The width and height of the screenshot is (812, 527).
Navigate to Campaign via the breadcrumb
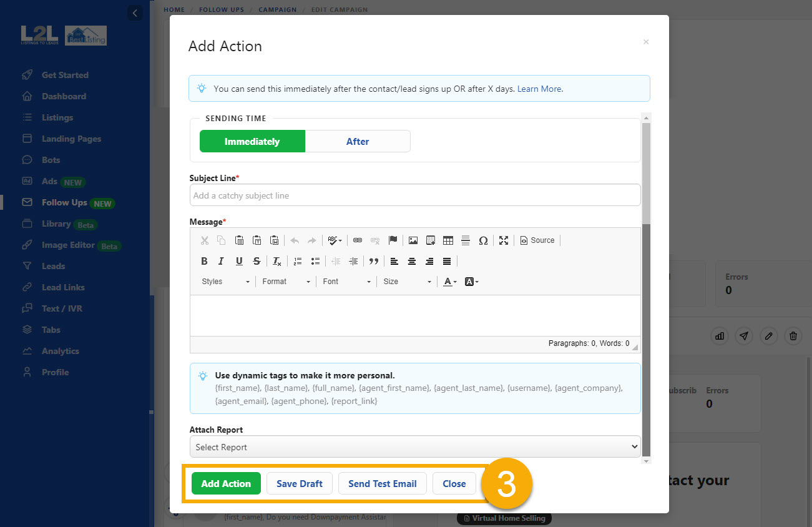(x=278, y=9)
